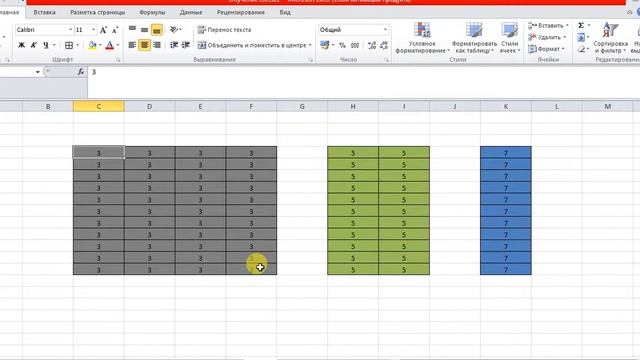The width and height of the screenshot is (640, 360).
Task: Decrease indent in alignment group
Action: [174, 45]
